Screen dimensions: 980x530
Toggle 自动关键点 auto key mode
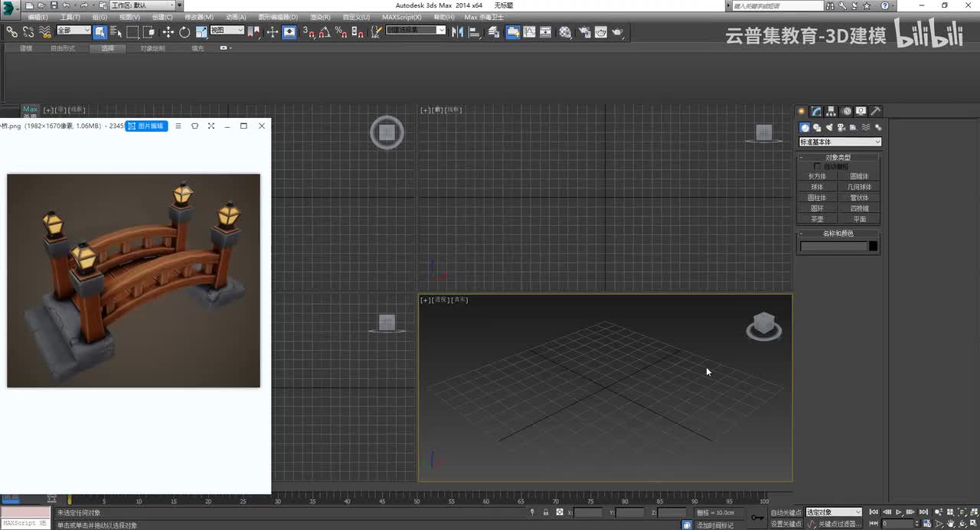pyautogui.click(x=786, y=512)
